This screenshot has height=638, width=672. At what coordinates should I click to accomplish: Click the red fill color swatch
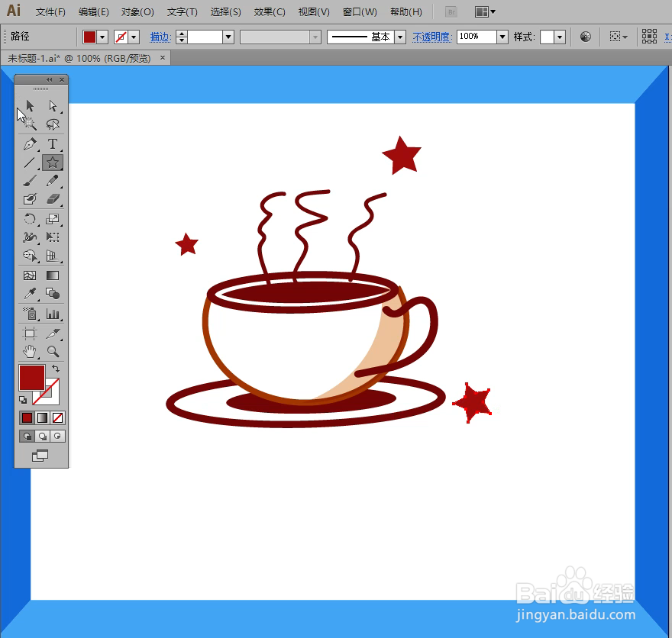(32, 377)
